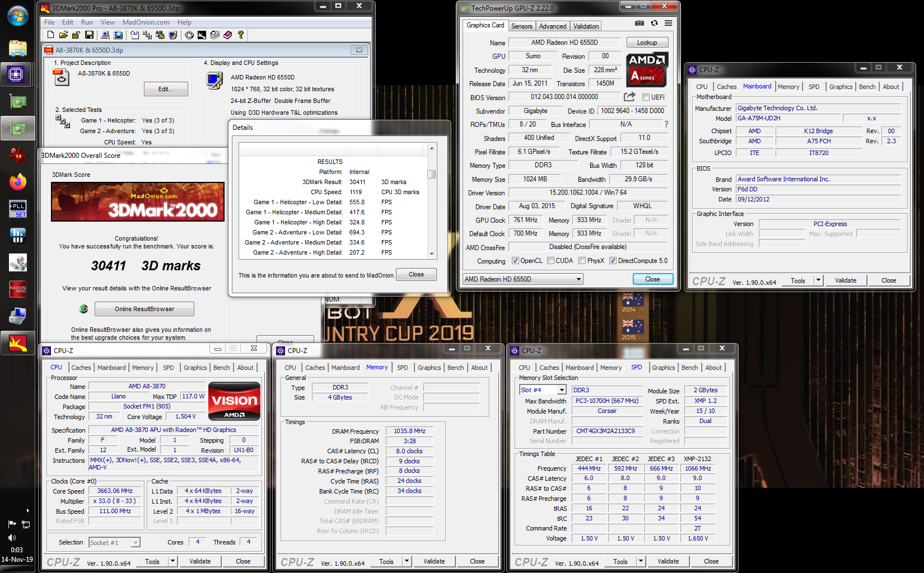Click the scroll up arrow in Details results list
The height and width of the screenshot is (573, 924).
(432, 148)
